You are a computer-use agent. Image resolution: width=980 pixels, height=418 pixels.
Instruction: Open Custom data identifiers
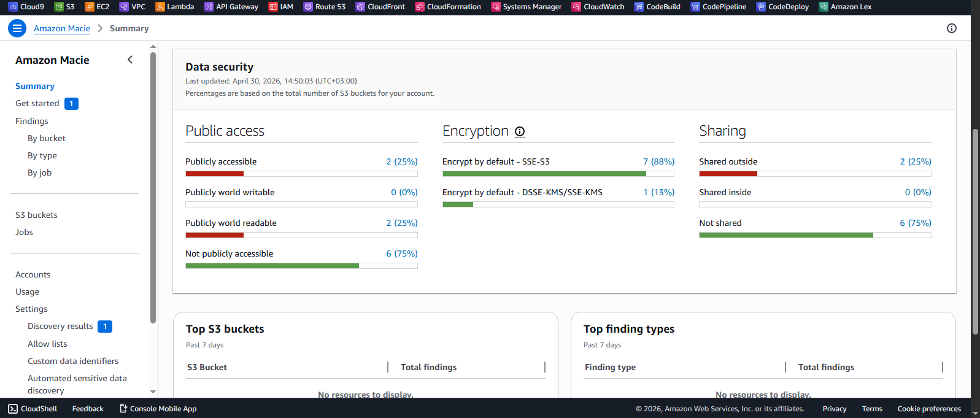coord(73,361)
